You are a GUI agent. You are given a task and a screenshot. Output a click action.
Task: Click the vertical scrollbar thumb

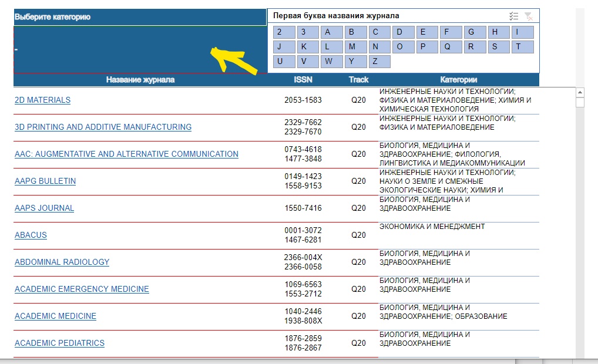click(x=580, y=102)
